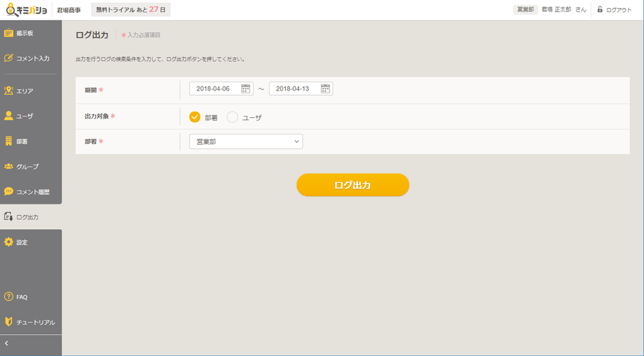The image size is (644, 356).
Task: Click the FAQ question mark icon
Action: (9, 297)
